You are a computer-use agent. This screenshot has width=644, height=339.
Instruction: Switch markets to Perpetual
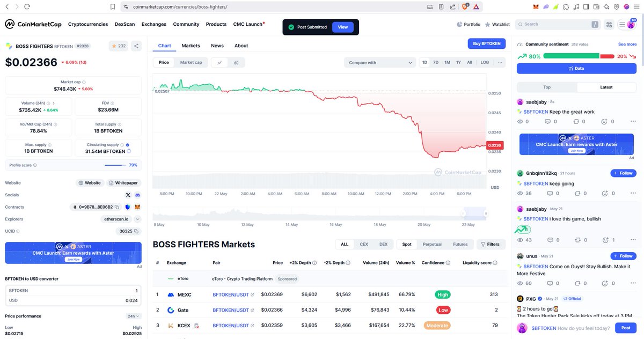tap(432, 244)
